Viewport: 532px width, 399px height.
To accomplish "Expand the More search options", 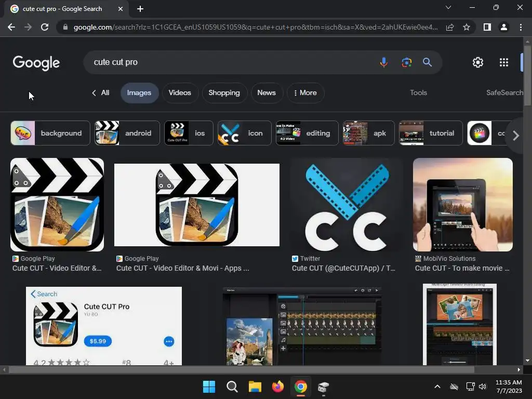I will coord(305,93).
